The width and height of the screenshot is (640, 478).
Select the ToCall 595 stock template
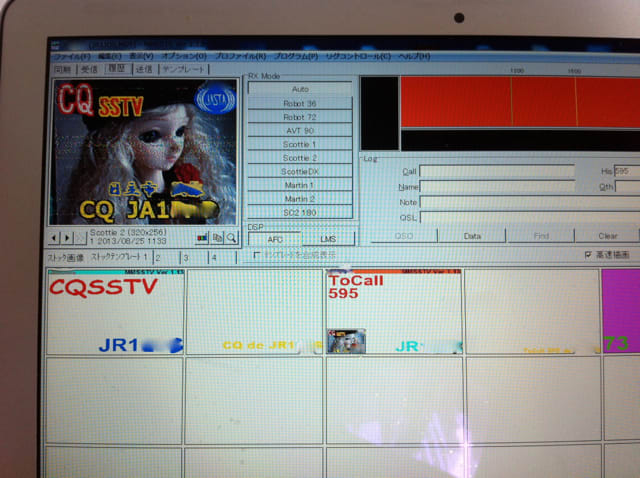[394, 311]
